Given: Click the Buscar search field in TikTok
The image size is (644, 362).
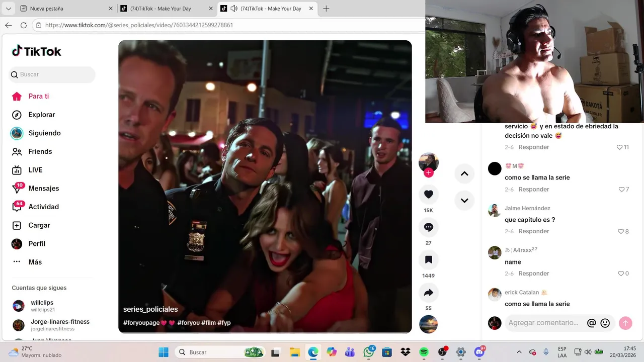Looking at the screenshot, I should tap(52, 74).
